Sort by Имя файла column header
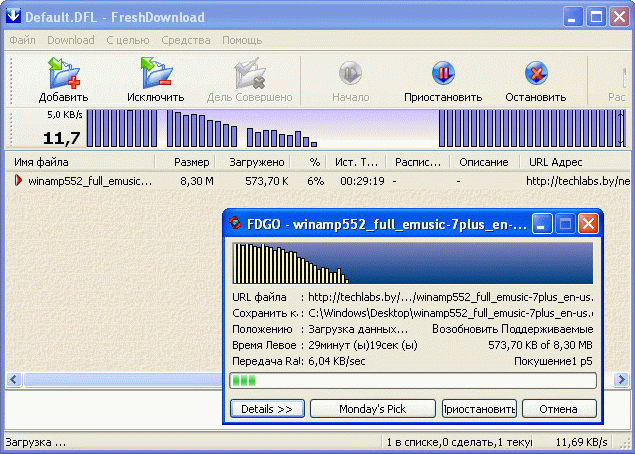The width and height of the screenshot is (635, 454). 80,162
